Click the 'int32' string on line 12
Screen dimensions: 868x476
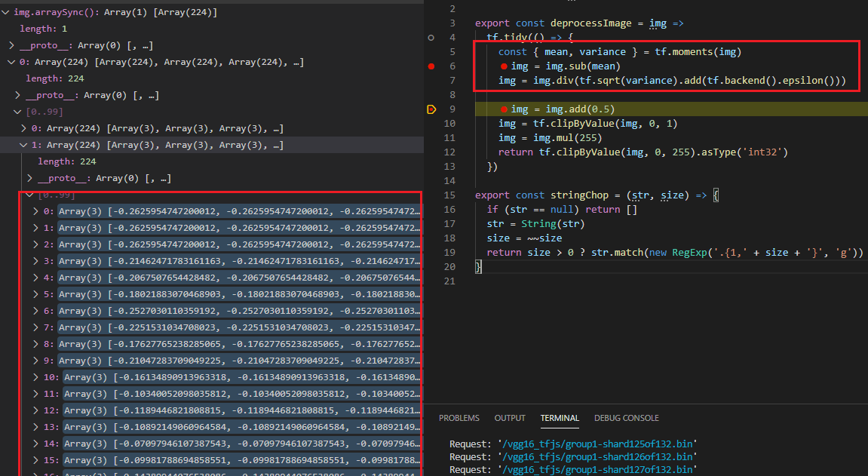click(763, 152)
